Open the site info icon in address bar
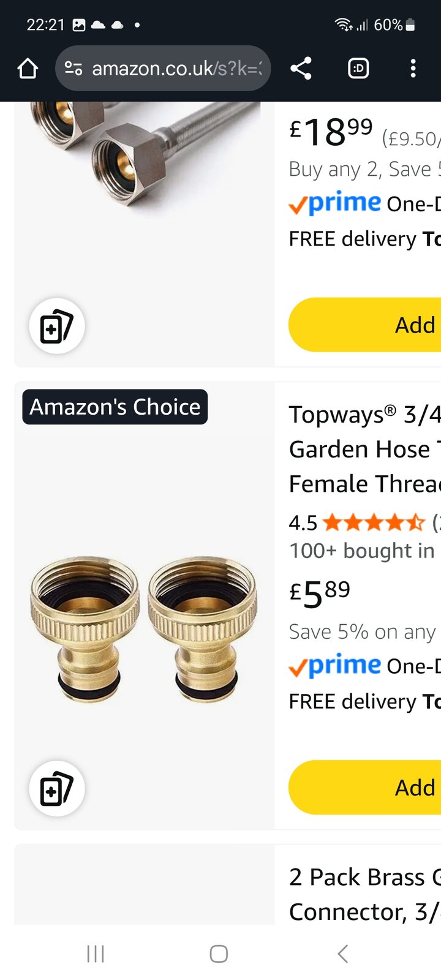This screenshot has height=980, width=441. click(73, 69)
